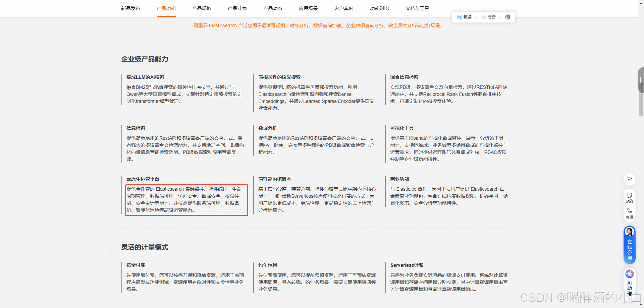Click the 按量付费 heading
This screenshot has height=308, width=644.
[136, 265]
